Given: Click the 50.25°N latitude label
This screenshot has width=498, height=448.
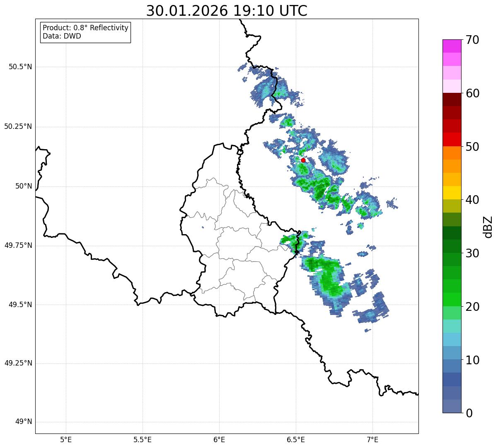Looking at the screenshot, I should 18,126.
